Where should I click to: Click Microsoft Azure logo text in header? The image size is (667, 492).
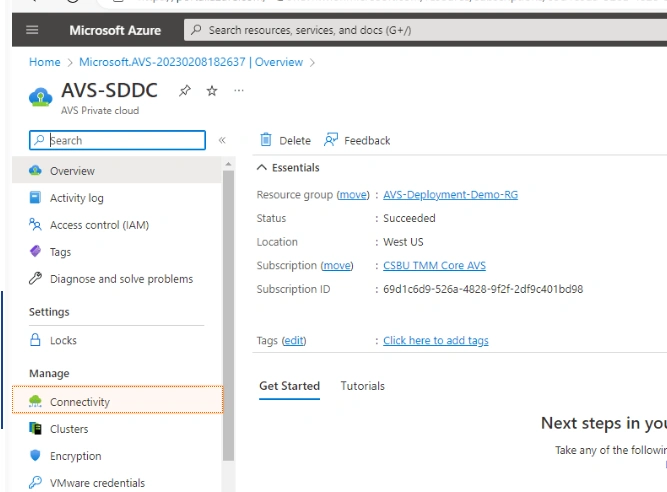[x=115, y=30]
